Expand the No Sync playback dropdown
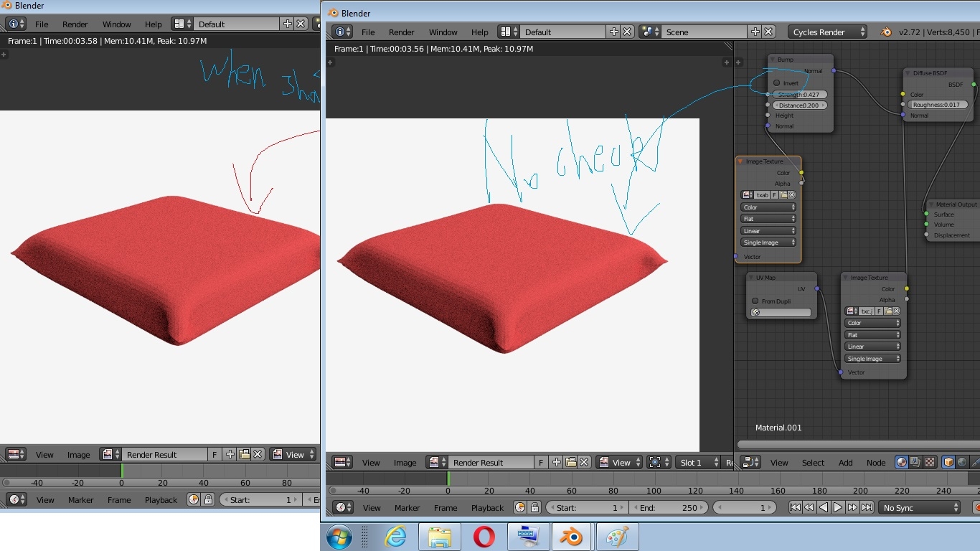 click(920, 508)
